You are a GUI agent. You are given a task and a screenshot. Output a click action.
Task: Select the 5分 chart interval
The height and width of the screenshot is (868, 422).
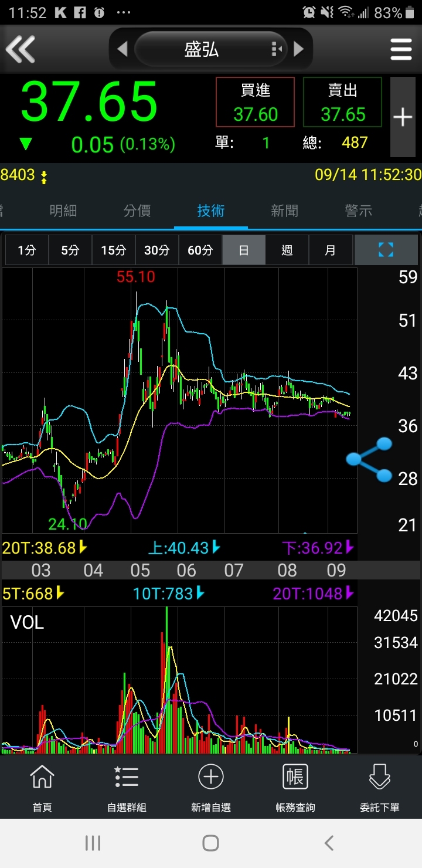pyautogui.click(x=70, y=250)
